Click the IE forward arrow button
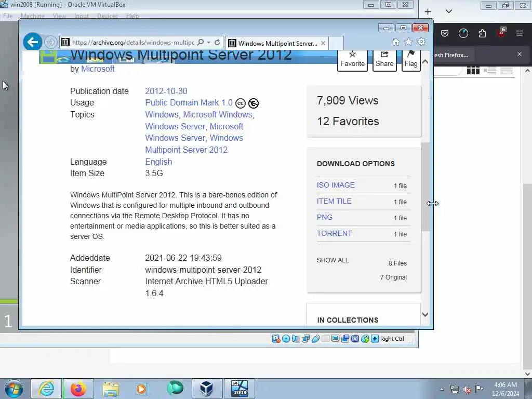Viewport: 532px width, 399px height. pos(50,43)
